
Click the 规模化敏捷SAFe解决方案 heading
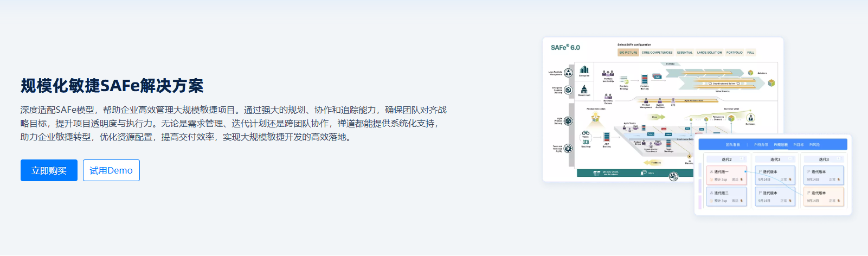(112, 86)
